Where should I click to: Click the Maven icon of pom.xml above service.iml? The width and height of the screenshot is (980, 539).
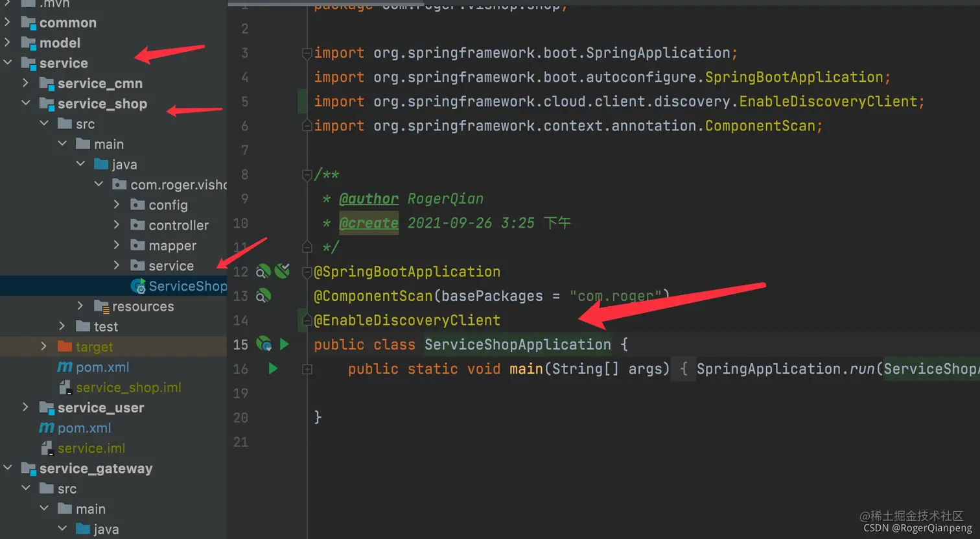[47, 428]
